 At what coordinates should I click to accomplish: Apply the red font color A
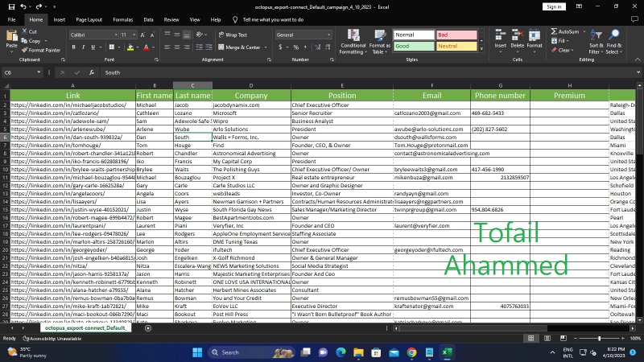click(x=146, y=47)
